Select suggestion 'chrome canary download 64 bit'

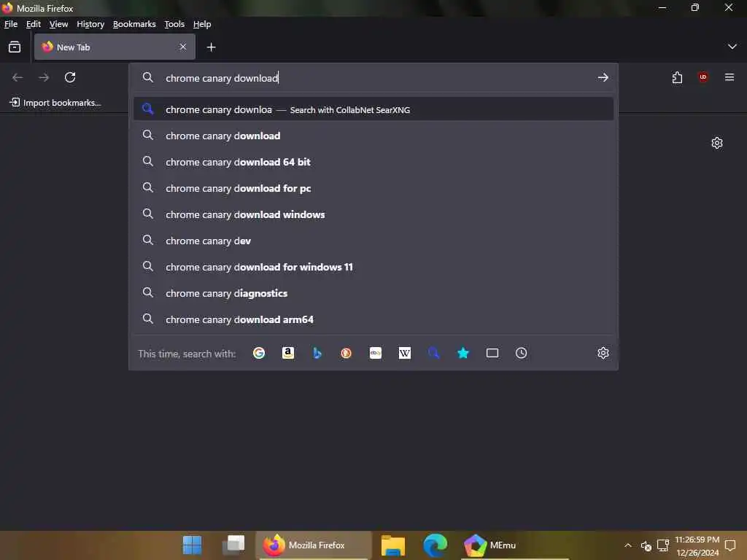click(373, 162)
